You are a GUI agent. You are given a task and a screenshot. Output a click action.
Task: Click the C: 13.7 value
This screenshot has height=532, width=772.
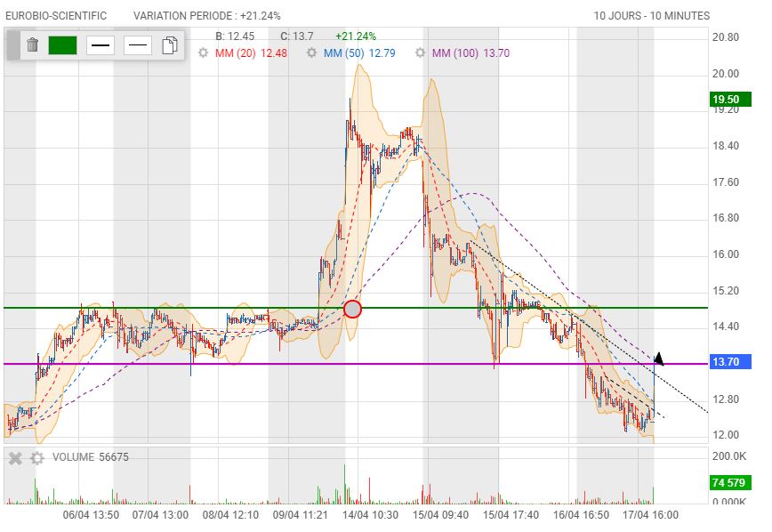point(297,36)
